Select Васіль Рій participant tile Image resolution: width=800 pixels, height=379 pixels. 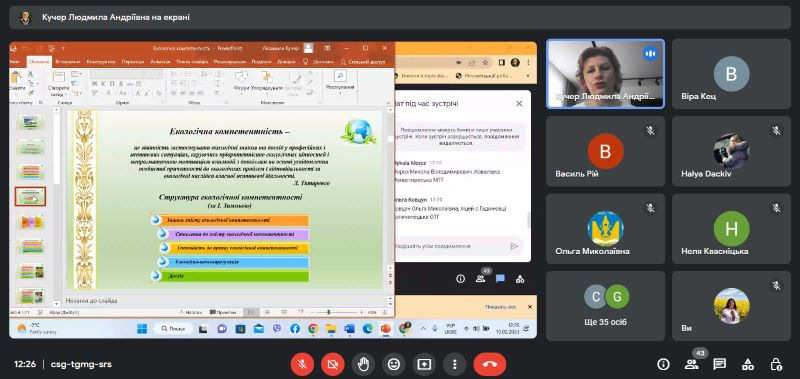click(605, 151)
